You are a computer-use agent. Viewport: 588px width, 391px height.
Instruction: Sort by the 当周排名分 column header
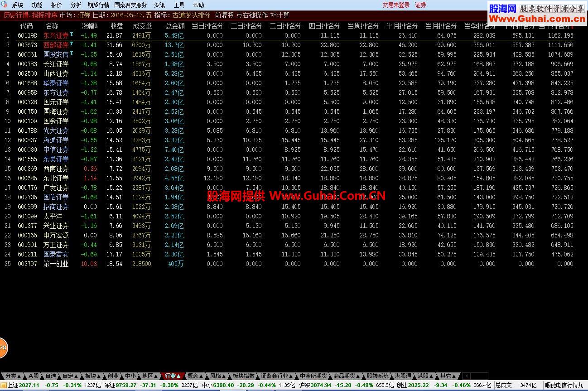point(363,26)
